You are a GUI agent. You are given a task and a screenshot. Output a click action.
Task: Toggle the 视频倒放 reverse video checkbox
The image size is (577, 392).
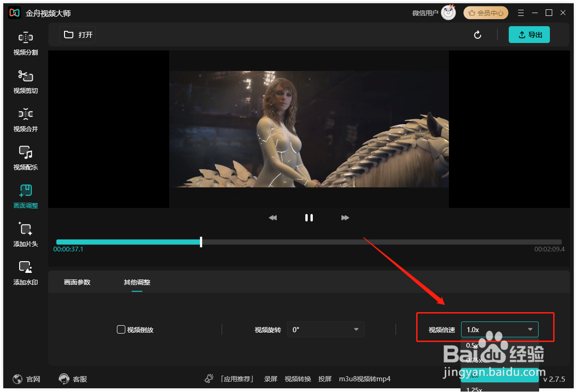tap(121, 329)
